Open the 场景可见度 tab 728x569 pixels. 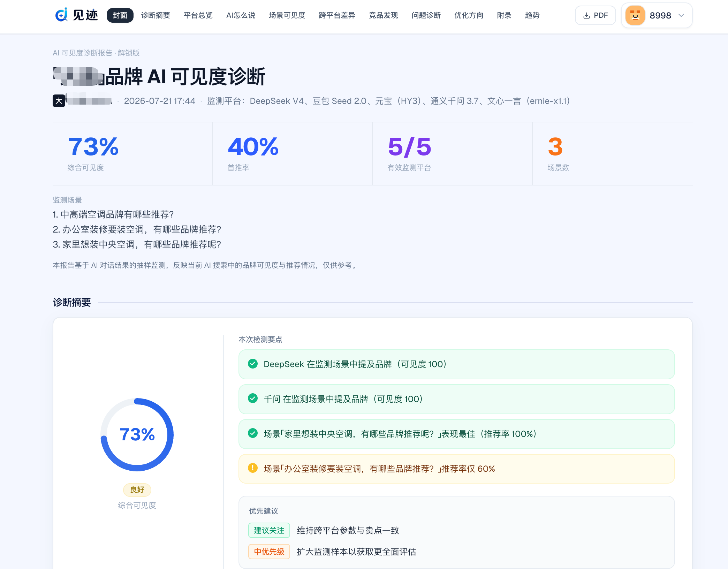click(x=287, y=15)
